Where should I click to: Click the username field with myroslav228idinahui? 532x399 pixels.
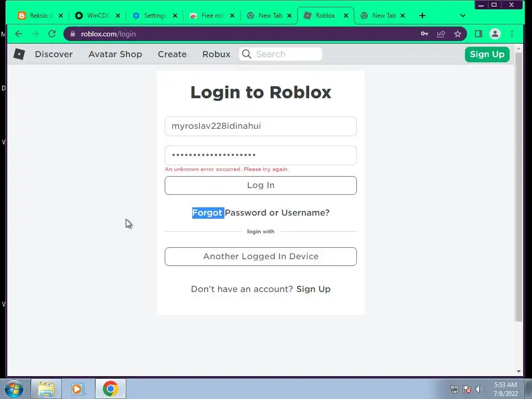(x=261, y=126)
